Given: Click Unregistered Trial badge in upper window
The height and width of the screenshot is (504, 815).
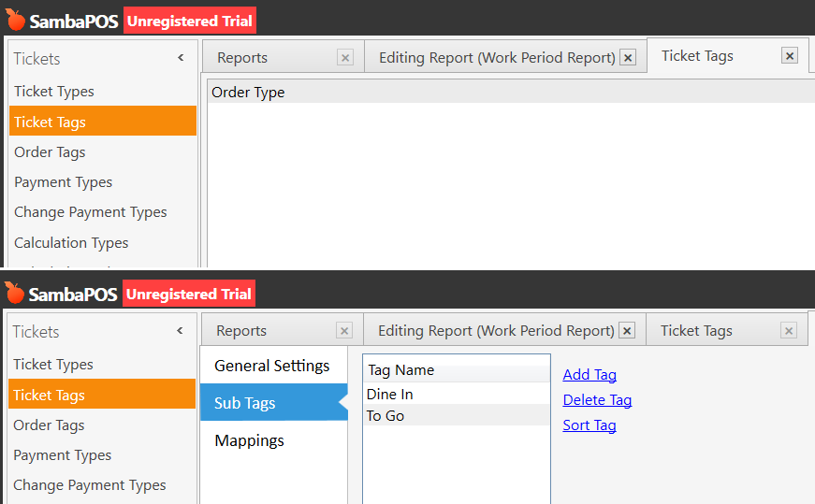Looking at the screenshot, I should [190, 21].
